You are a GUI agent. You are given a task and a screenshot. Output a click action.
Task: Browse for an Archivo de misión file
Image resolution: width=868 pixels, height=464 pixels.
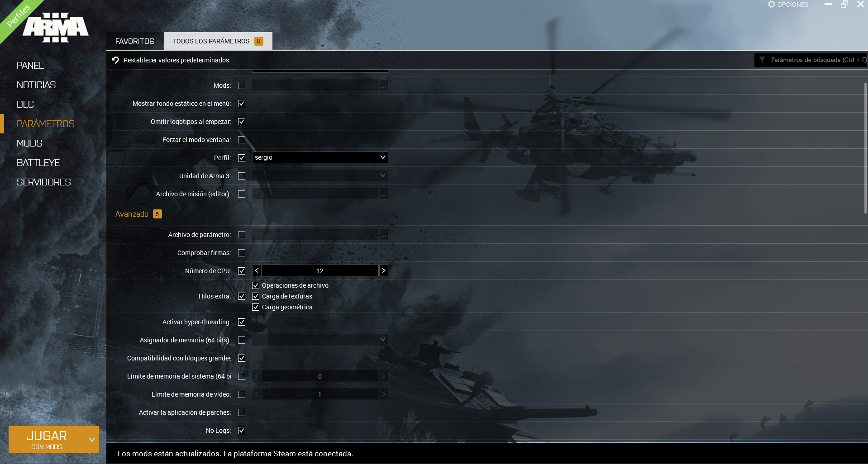point(382,194)
